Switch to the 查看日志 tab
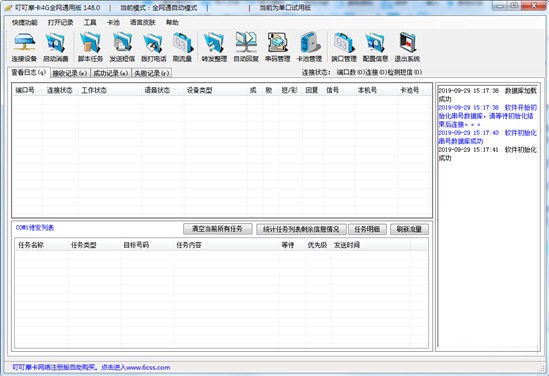Viewport: 549px width, 376px height. (29, 72)
